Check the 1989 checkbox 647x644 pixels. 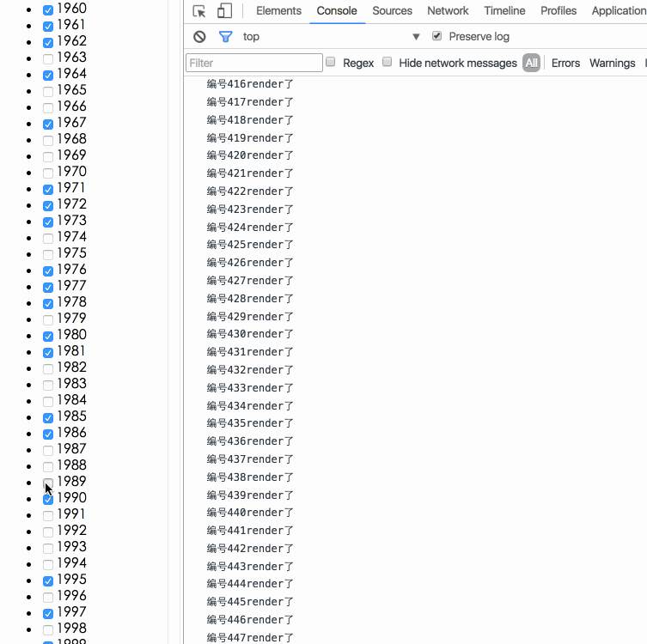click(48, 483)
